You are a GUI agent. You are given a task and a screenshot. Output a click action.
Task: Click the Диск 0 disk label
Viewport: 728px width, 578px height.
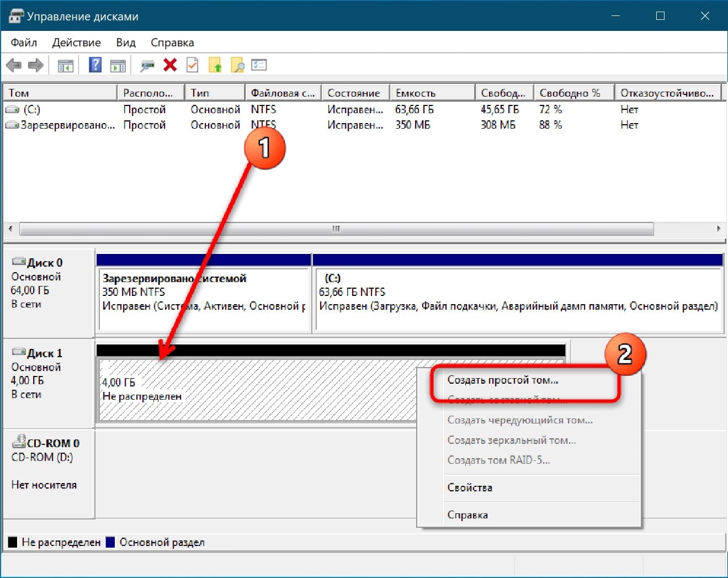(45, 263)
